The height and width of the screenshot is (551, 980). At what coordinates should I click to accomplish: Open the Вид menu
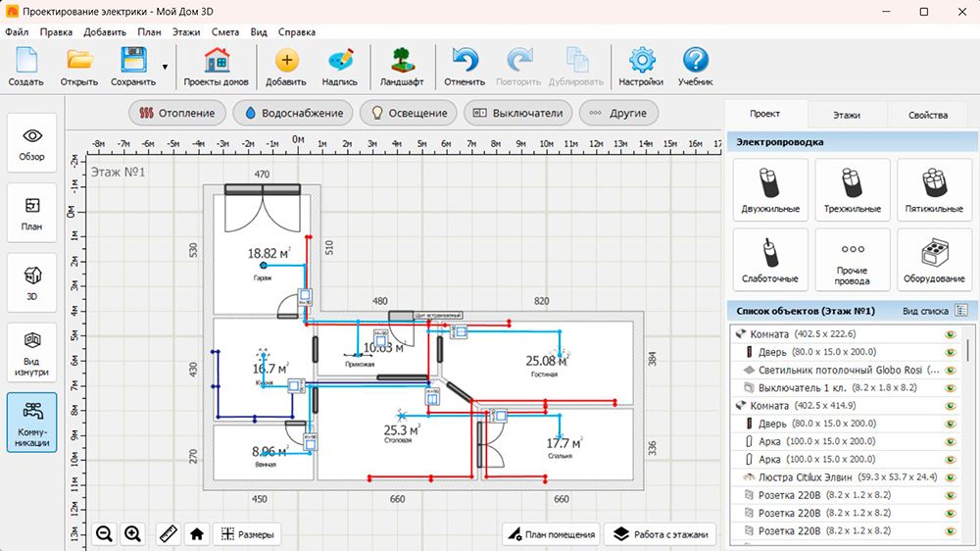point(259,32)
